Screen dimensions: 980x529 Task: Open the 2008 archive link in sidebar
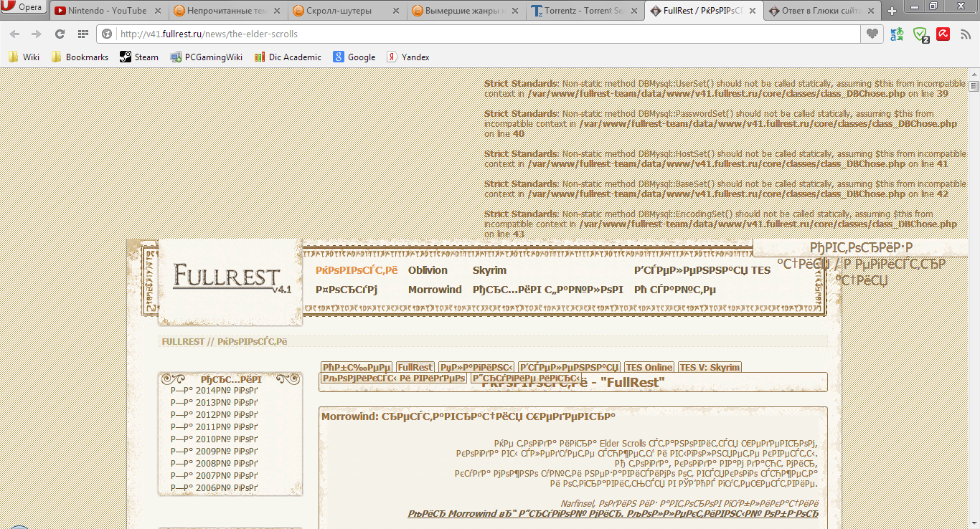[214, 464]
